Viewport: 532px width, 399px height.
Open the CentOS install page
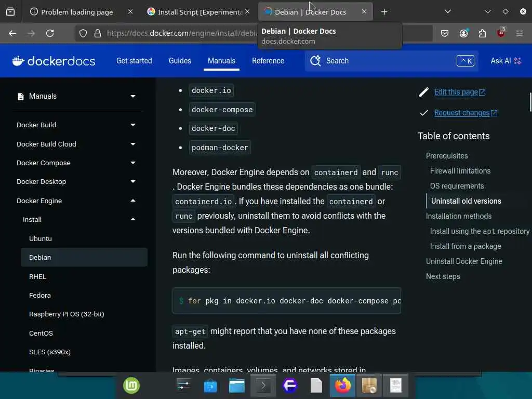pyautogui.click(x=41, y=333)
